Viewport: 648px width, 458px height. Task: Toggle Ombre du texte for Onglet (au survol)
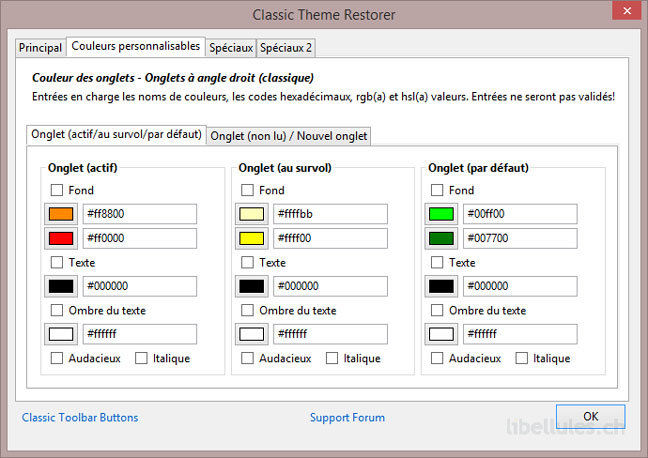click(247, 310)
